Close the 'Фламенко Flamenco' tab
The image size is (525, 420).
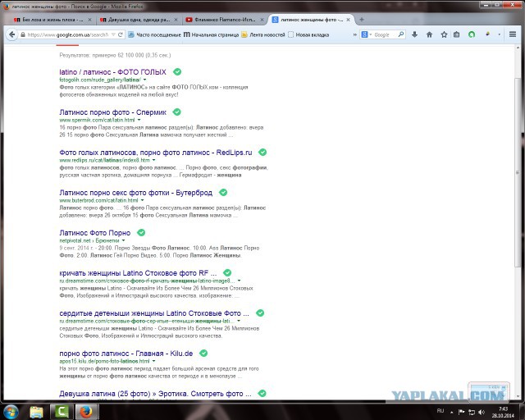(262, 20)
